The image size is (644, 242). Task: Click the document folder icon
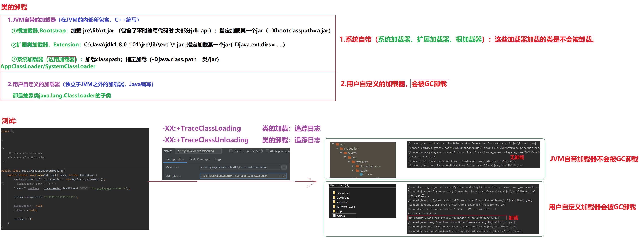[x=334, y=193]
